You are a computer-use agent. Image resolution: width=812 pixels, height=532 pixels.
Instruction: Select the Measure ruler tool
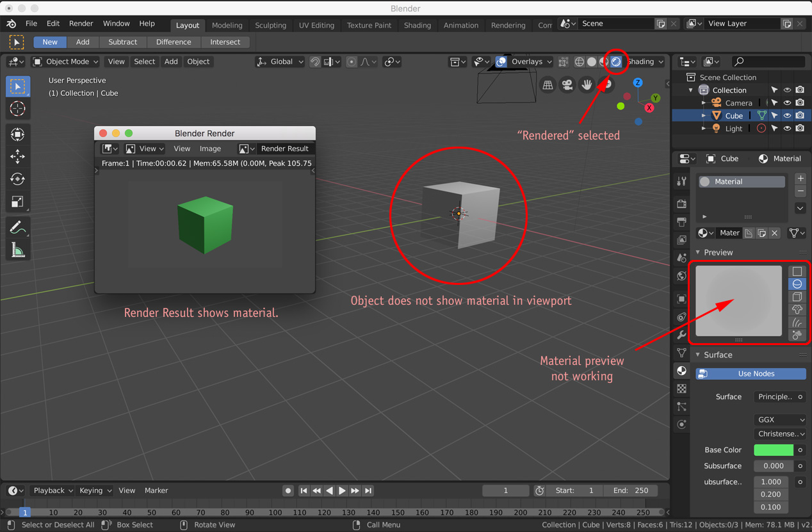tap(18, 250)
